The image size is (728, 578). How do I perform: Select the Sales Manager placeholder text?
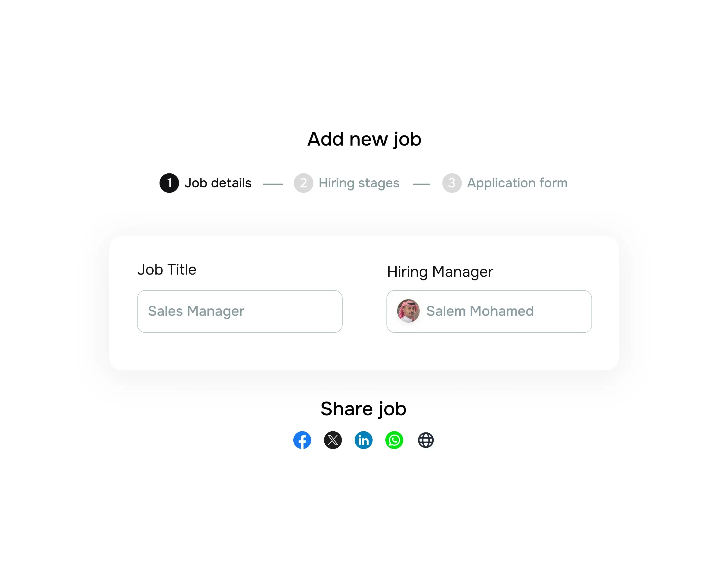pos(196,311)
